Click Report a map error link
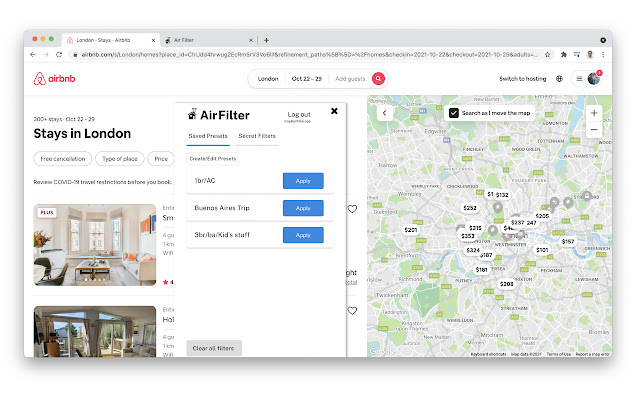The image size is (640, 400). tap(593, 354)
